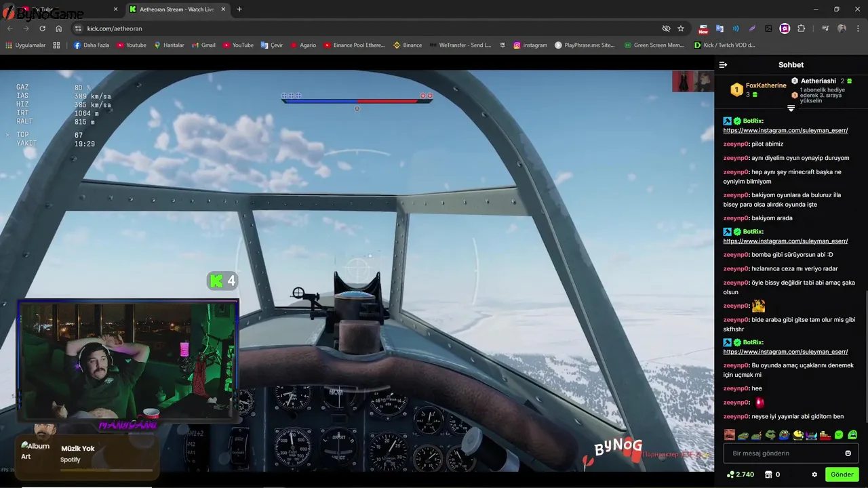Send message with Gönder button
This screenshot has width=868, height=488.
coord(842,474)
